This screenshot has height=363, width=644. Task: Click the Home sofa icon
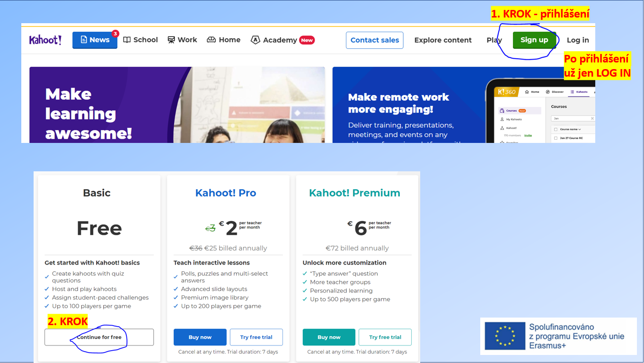point(212,40)
